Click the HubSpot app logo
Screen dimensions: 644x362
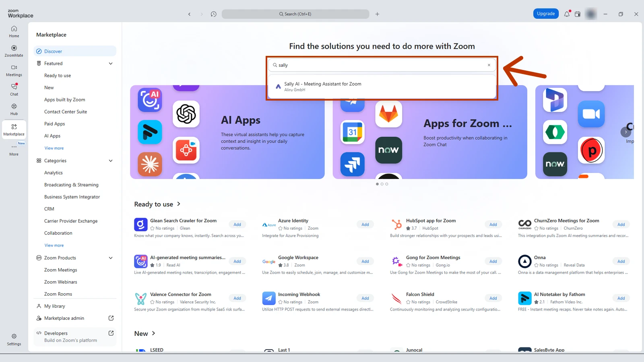396,224
